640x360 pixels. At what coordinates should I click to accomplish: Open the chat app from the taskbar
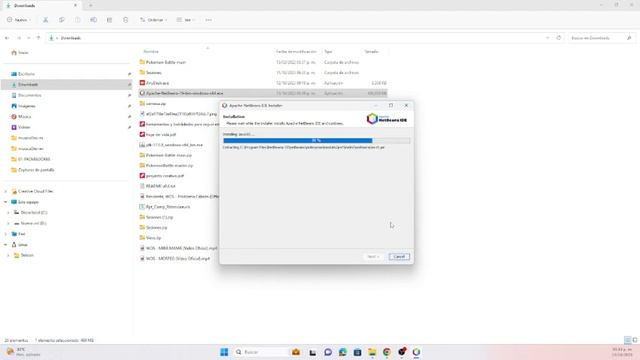point(328,352)
